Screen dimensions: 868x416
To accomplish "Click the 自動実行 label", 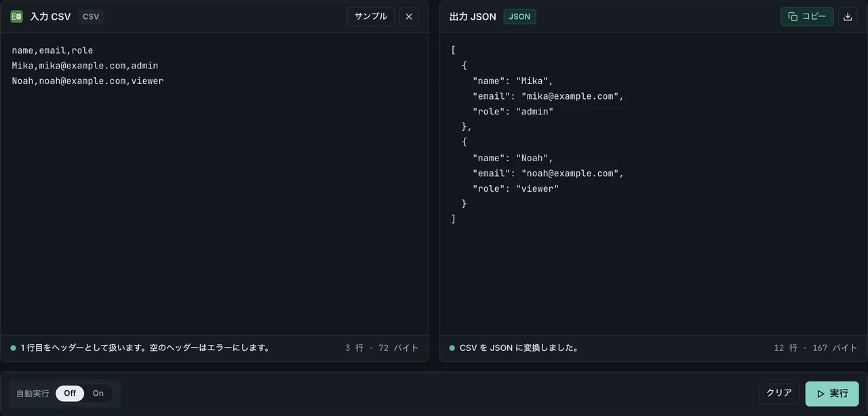I will (x=33, y=394).
